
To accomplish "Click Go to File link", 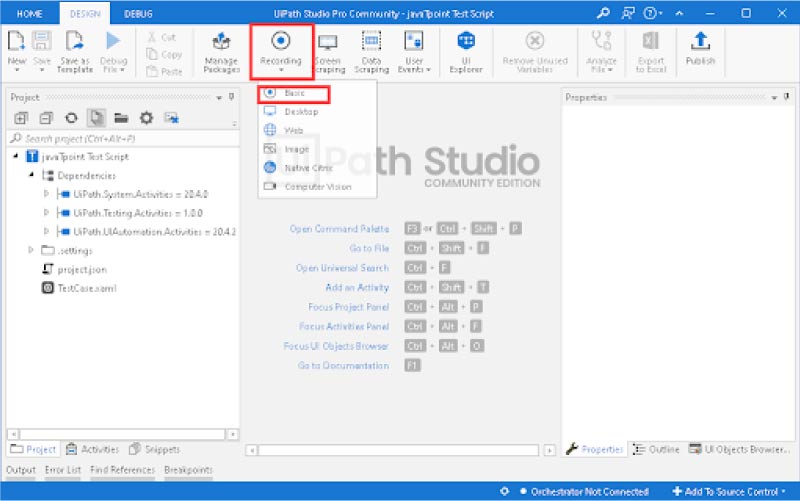I will click(x=369, y=248).
